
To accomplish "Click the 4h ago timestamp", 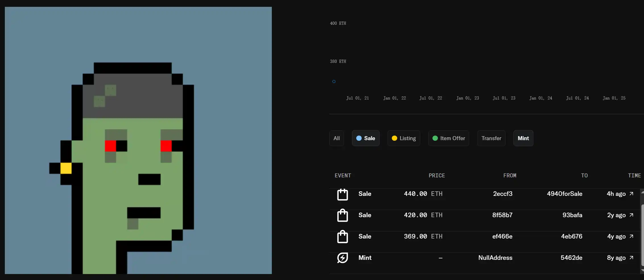I will 616,194.
